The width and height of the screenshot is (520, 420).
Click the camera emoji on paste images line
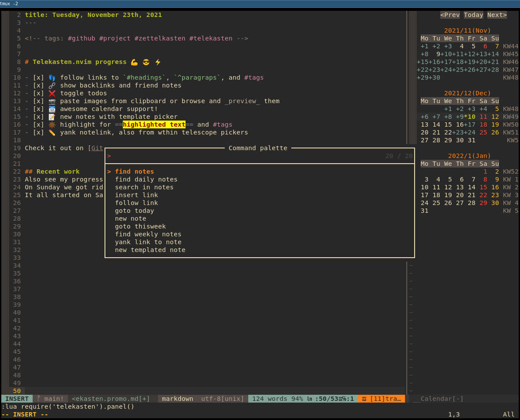(x=52, y=101)
